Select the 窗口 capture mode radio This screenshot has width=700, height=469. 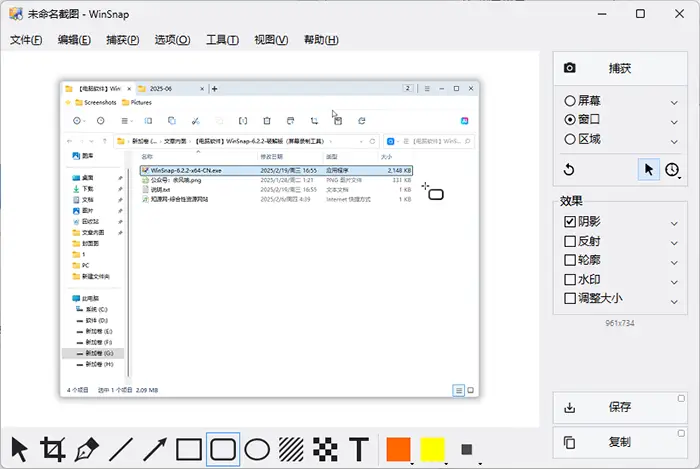[570, 120]
